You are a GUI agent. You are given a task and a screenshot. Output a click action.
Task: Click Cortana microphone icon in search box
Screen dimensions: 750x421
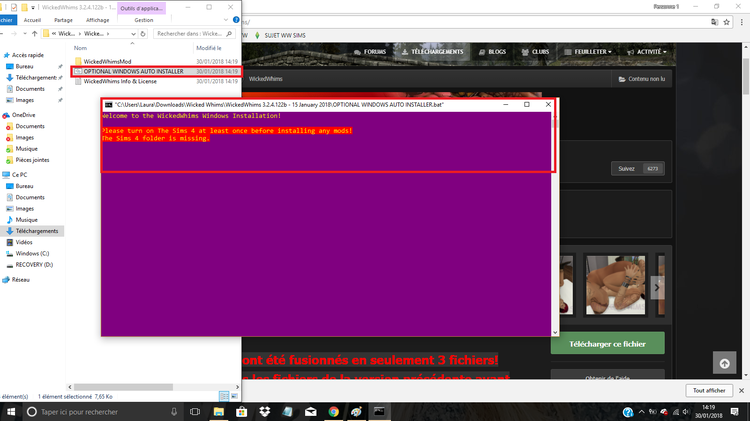point(174,411)
